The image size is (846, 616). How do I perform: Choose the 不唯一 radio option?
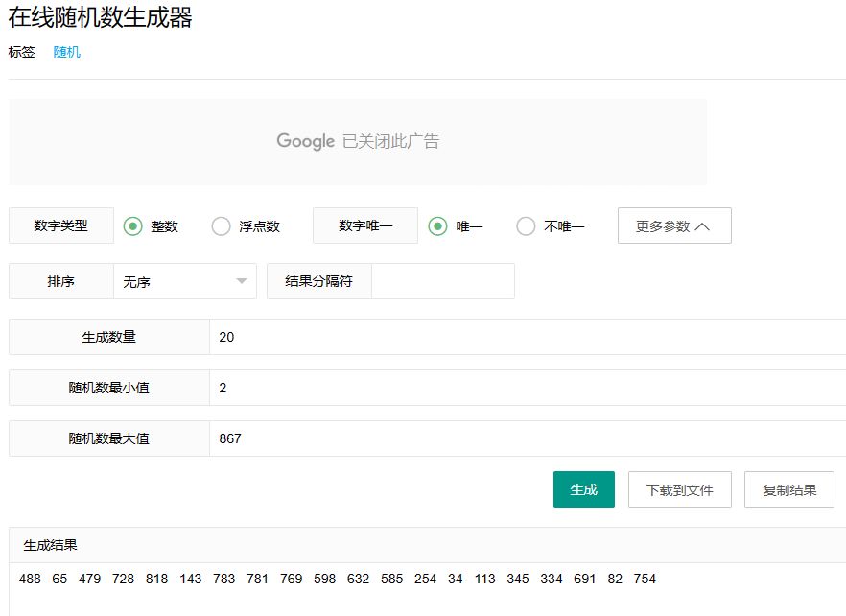click(x=526, y=226)
